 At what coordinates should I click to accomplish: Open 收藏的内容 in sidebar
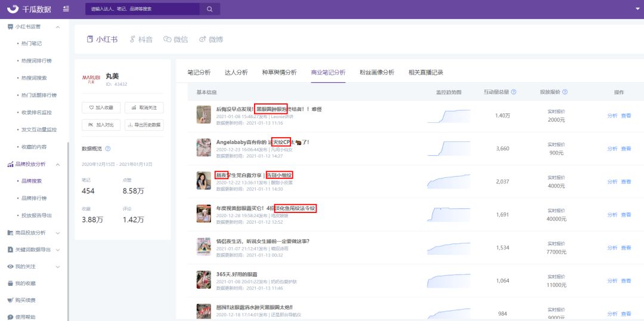click(34, 147)
